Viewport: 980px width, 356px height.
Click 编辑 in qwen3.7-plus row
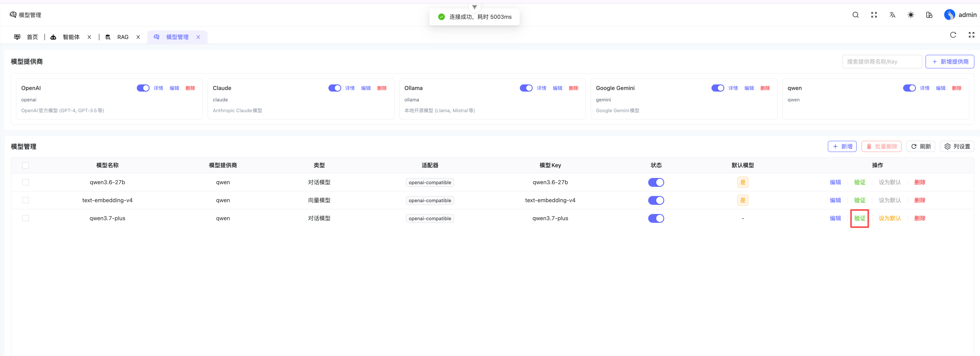(x=835, y=218)
